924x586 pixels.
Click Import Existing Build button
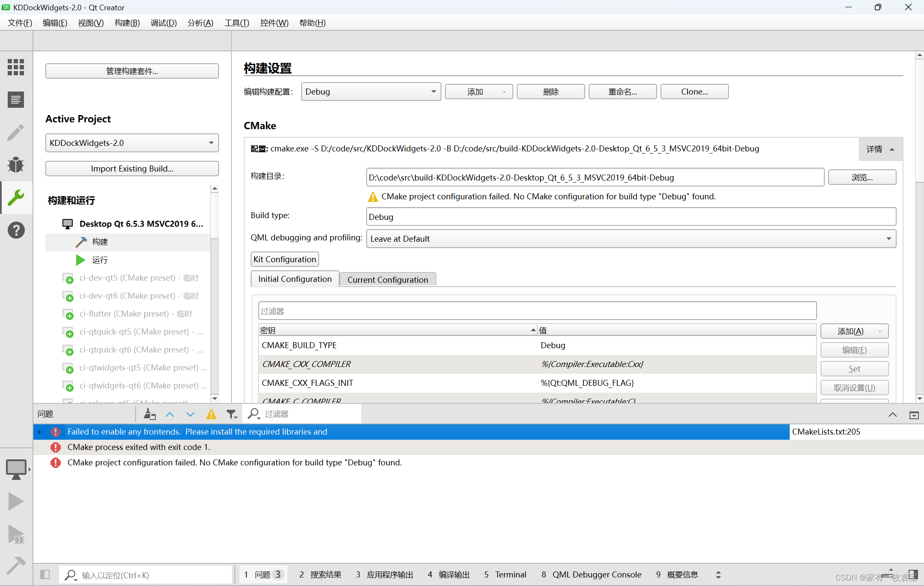pos(132,169)
